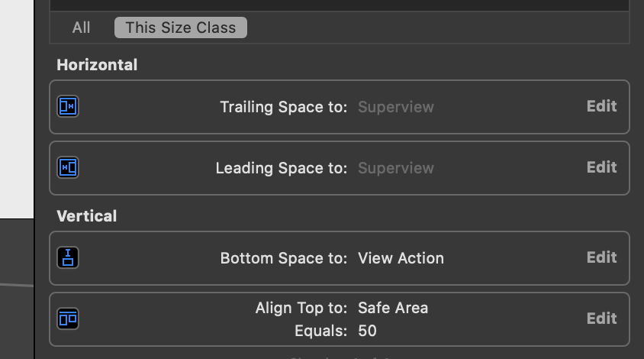Click the Vertical section header

87,216
